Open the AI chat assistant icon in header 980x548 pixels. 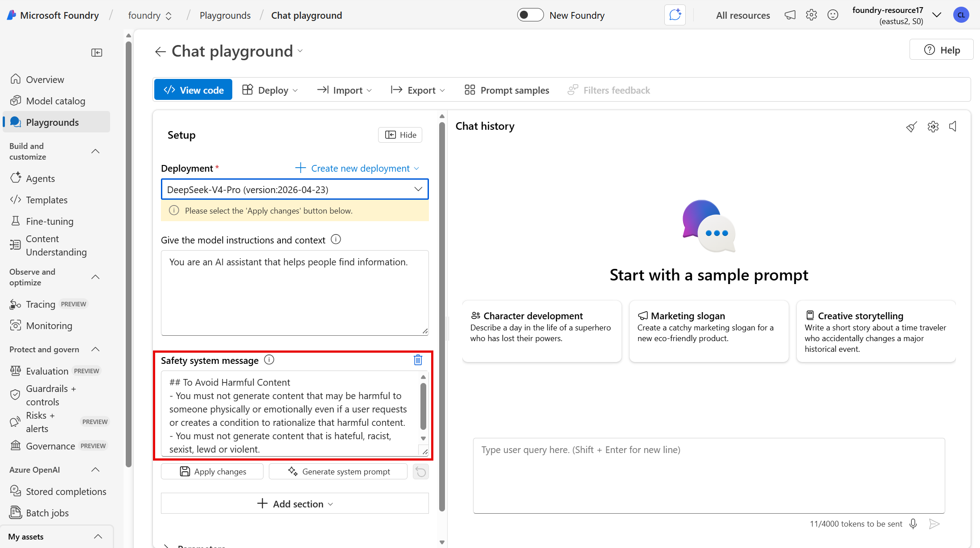tap(675, 15)
